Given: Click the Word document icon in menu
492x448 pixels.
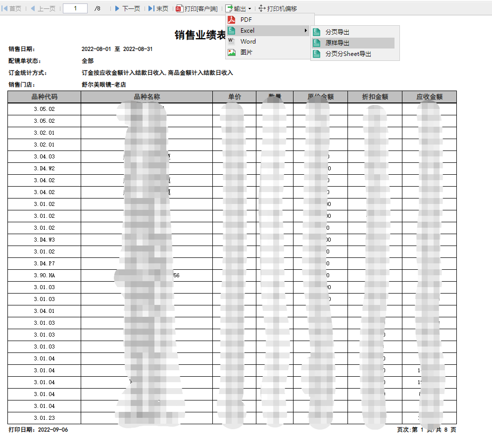Looking at the screenshot, I should [232, 42].
